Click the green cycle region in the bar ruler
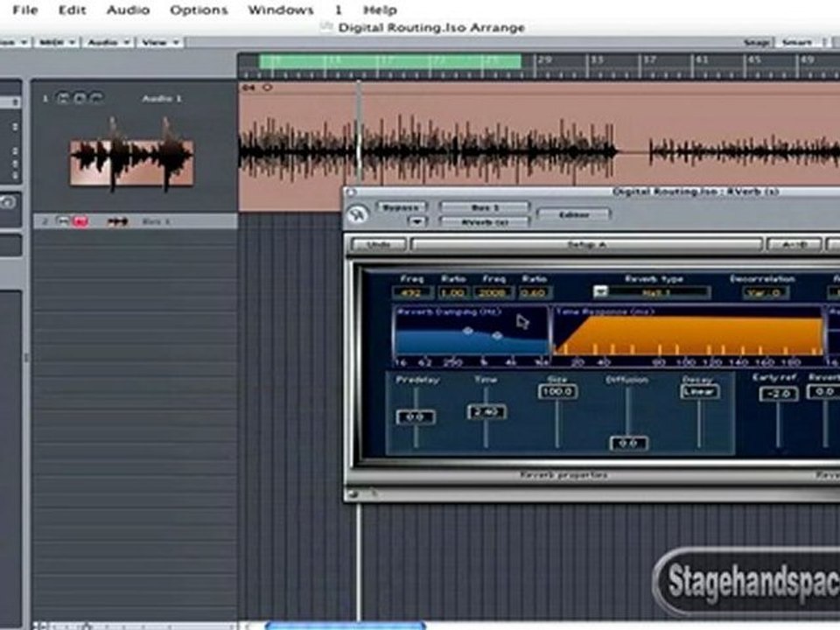The width and height of the screenshot is (840, 630). point(390,60)
